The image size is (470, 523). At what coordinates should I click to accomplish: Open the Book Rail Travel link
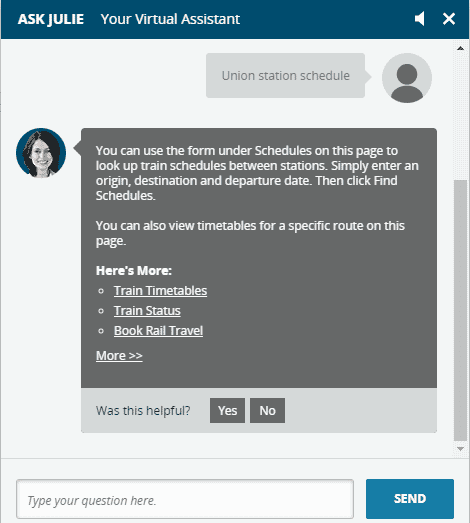tap(158, 331)
